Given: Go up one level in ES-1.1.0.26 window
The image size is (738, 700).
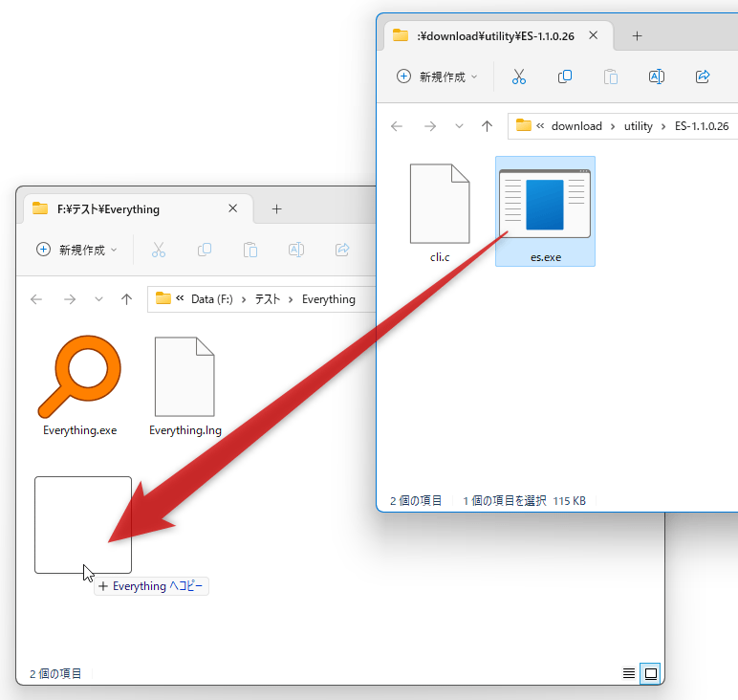Looking at the screenshot, I should coord(487,126).
